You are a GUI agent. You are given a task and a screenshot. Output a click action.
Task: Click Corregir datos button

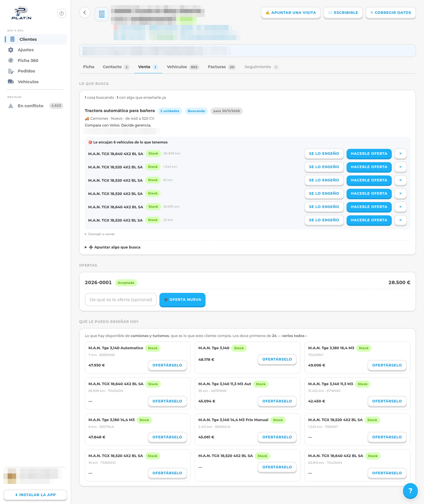pos(391,13)
